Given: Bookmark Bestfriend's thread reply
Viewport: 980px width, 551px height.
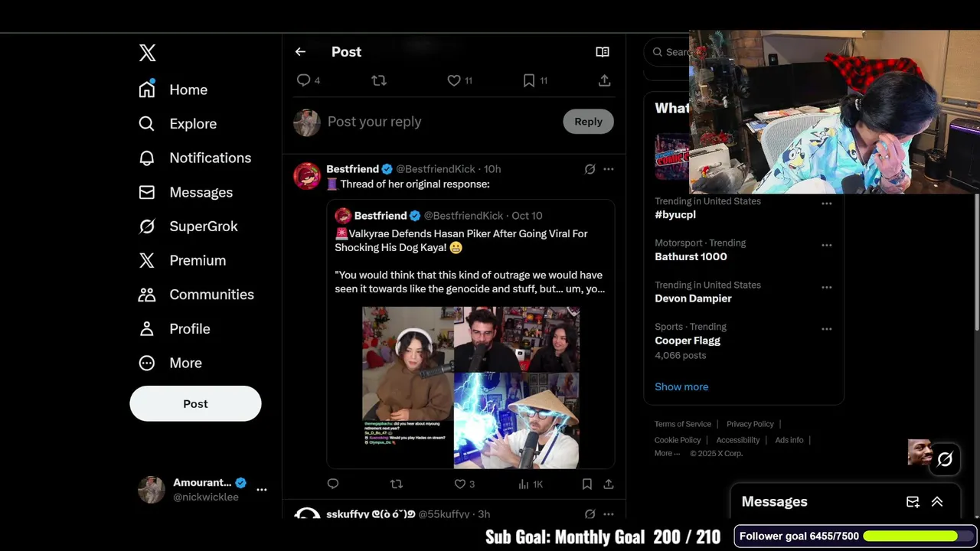Looking at the screenshot, I should coord(586,484).
